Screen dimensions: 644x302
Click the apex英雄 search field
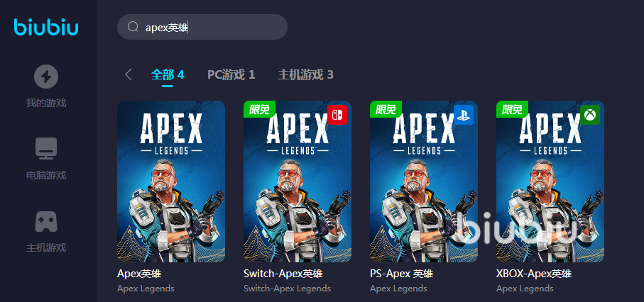[x=202, y=27]
